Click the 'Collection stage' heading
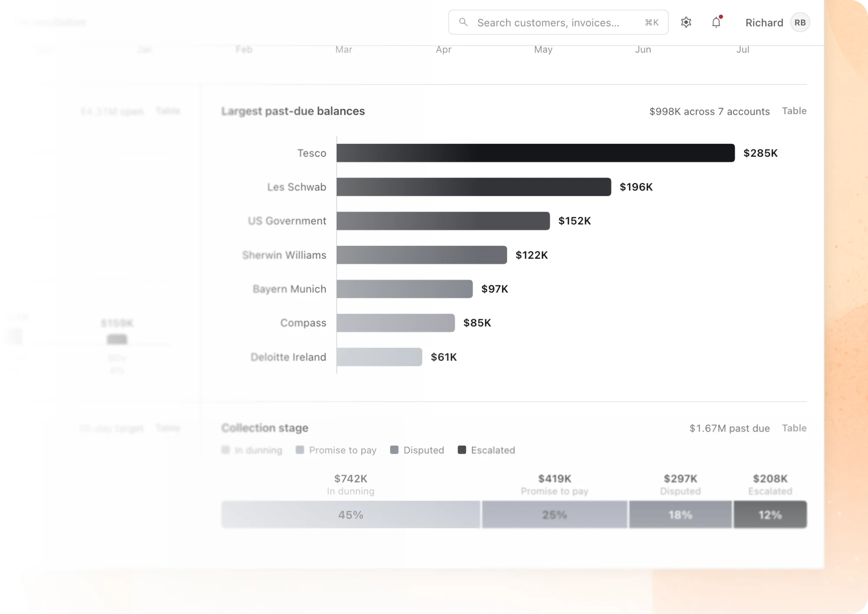Image resolution: width=868 pixels, height=614 pixels. point(265,428)
